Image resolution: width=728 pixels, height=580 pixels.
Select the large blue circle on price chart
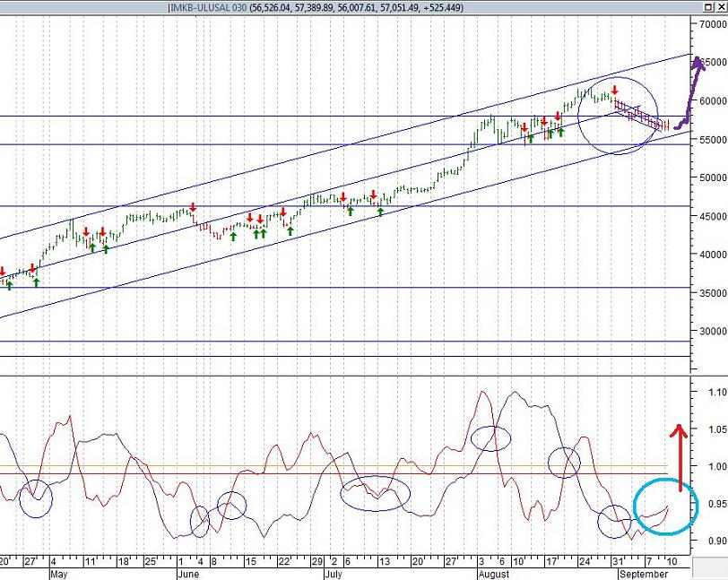click(622, 115)
